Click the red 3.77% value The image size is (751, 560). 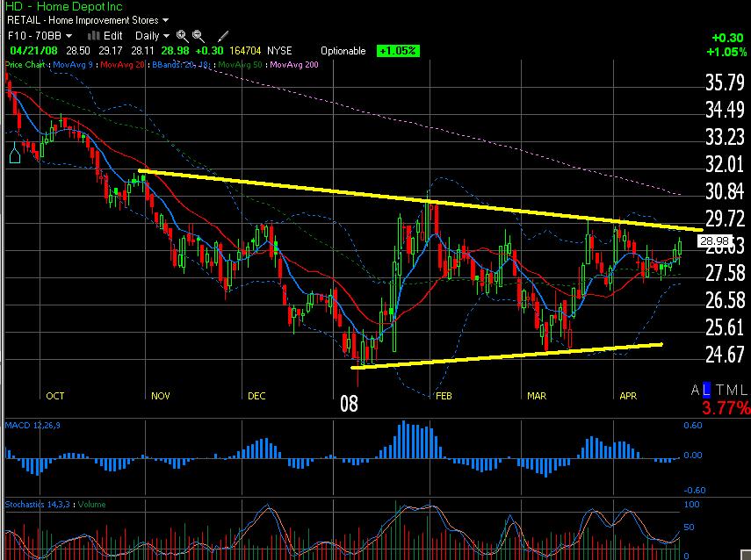(x=726, y=408)
